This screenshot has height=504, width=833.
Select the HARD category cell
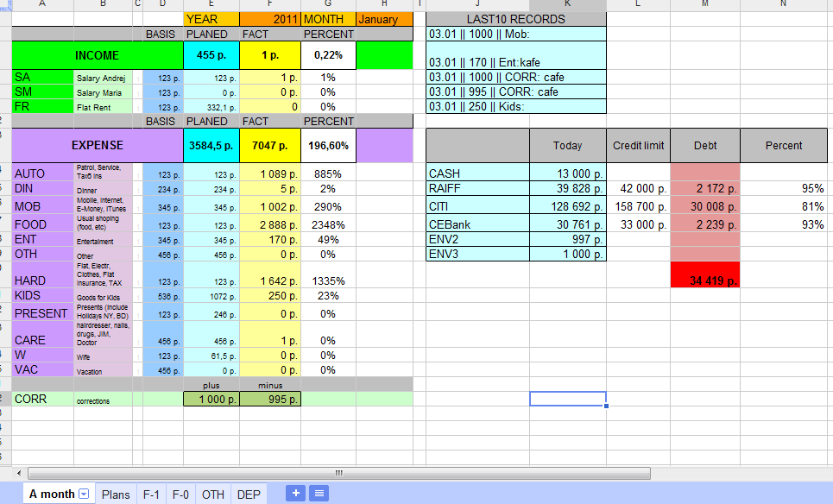click(x=42, y=274)
